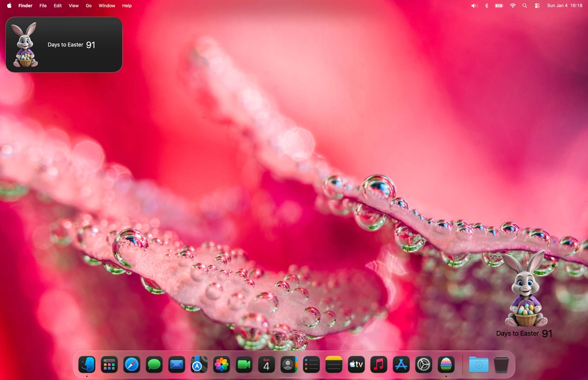The height and width of the screenshot is (380, 588).
Task: Open the Easter countdown app in Dock
Action: point(446,364)
